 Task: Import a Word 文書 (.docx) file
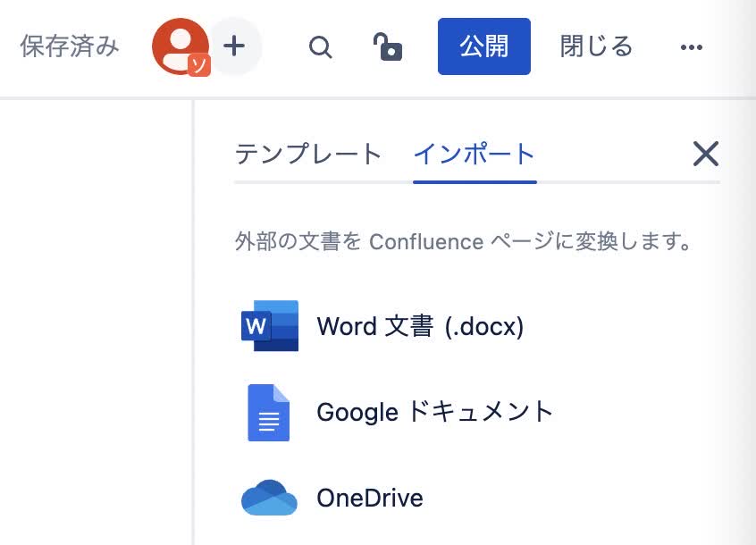(420, 326)
